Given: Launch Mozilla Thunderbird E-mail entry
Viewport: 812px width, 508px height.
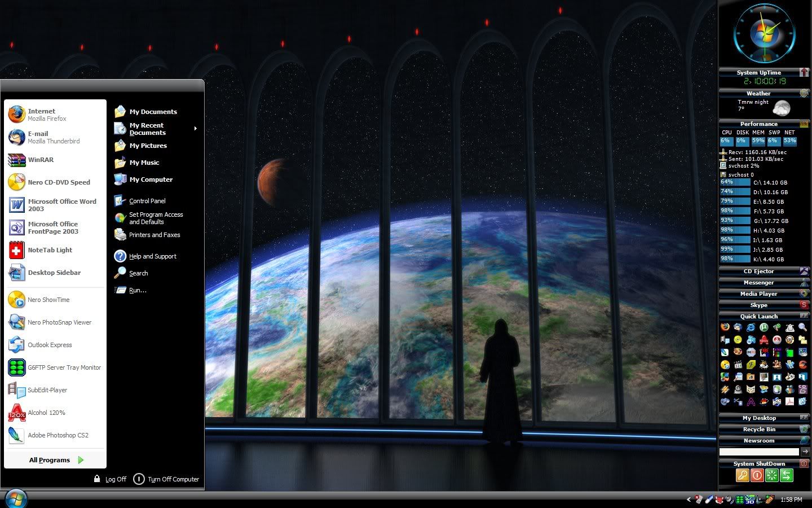Looking at the screenshot, I should tap(55, 137).
